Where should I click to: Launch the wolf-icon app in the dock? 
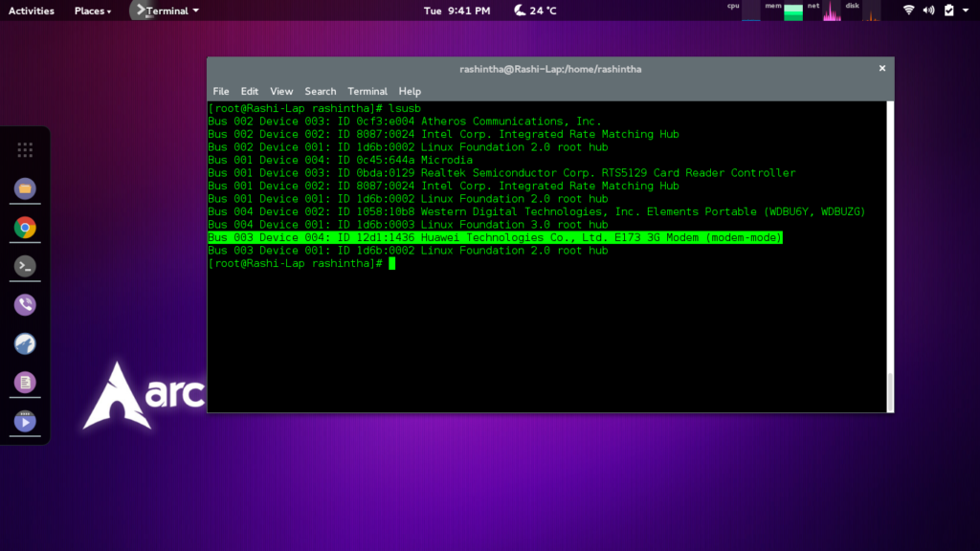coord(25,343)
